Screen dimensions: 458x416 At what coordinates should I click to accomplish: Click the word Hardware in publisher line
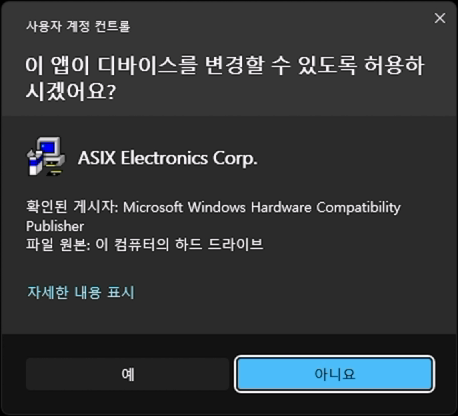pyautogui.click(x=281, y=207)
